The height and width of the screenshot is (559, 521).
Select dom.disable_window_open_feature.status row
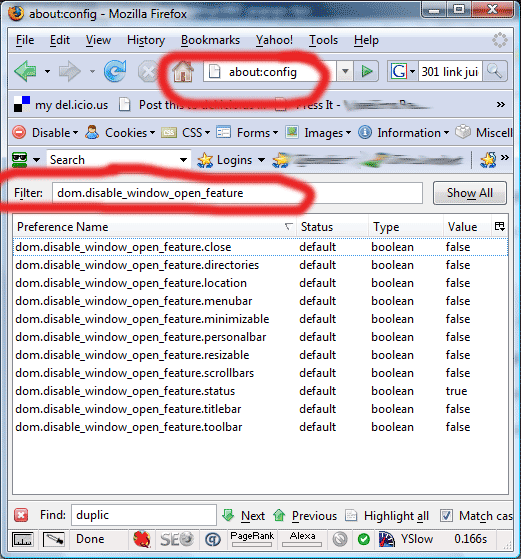pos(260,391)
